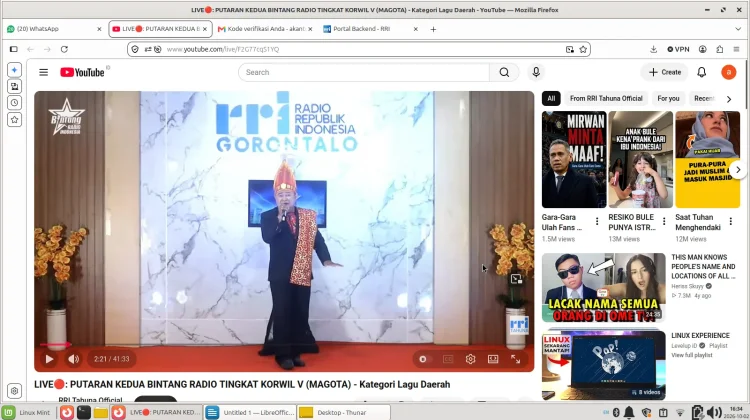Toggle the Firefox sidebar button
The image size is (750, 420).
pos(13,49)
